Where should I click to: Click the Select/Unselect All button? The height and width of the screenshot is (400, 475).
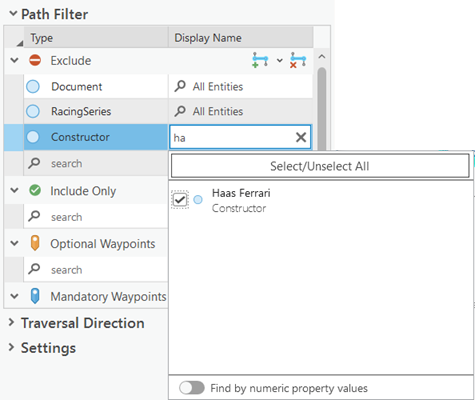point(320,166)
